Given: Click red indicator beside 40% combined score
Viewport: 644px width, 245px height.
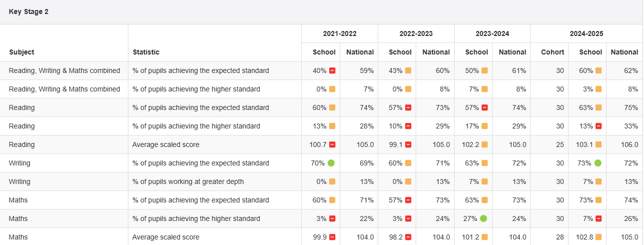Looking at the screenshot, I should click(x=332, y=71).
